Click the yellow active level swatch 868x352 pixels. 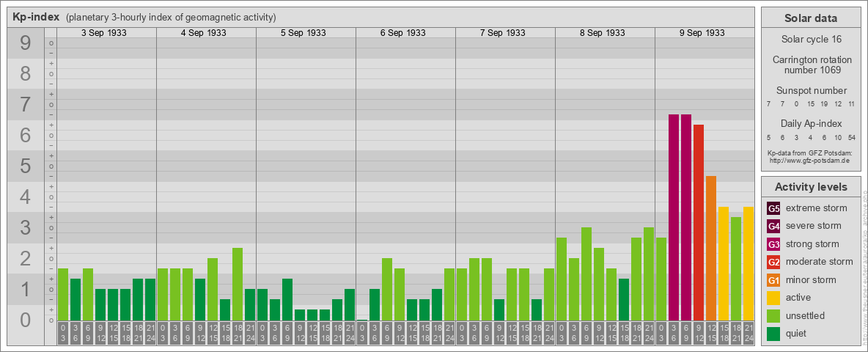(x=773, y=298)
